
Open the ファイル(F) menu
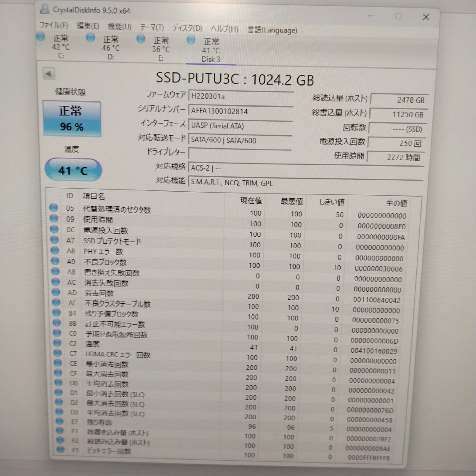(x=54, y=25)
